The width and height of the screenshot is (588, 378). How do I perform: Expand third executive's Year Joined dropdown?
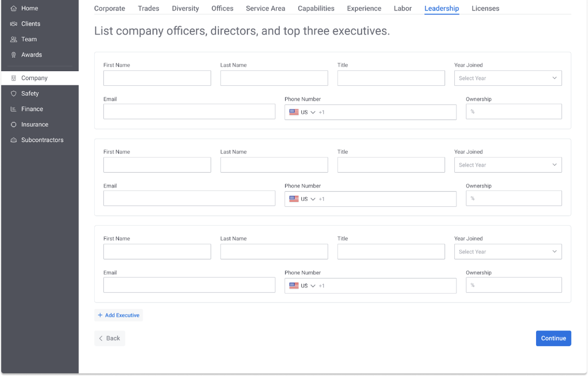point(507,252)
